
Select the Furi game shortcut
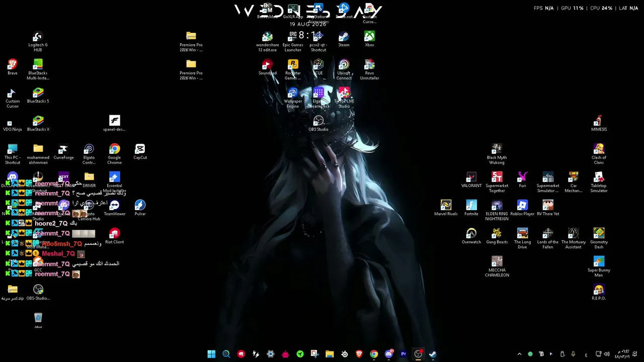coord(522,180)
